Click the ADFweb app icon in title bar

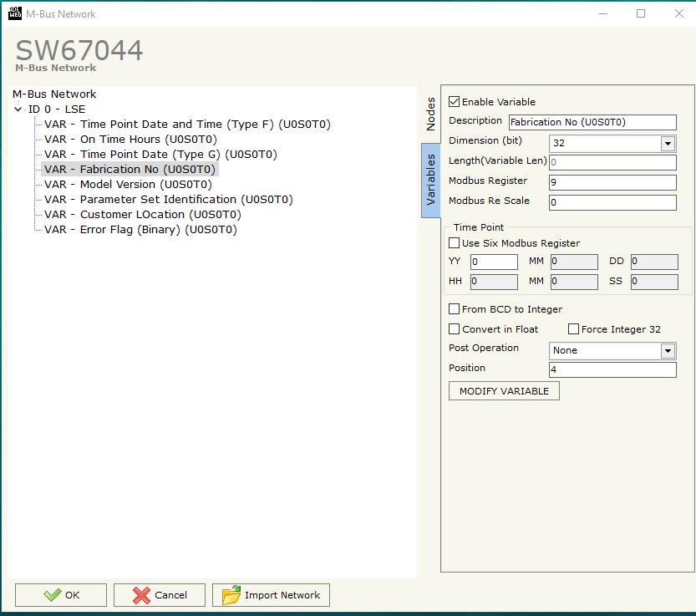[15, 13]
